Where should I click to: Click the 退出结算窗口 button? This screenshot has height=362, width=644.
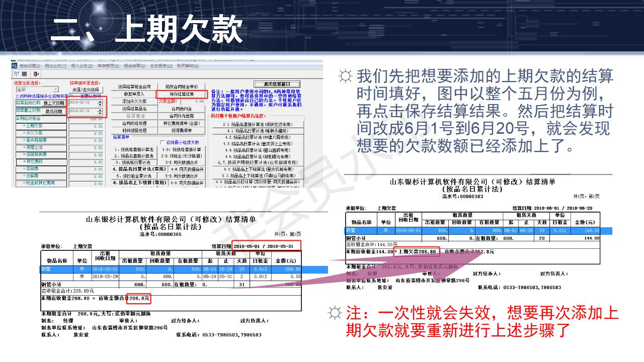(277, 84)
